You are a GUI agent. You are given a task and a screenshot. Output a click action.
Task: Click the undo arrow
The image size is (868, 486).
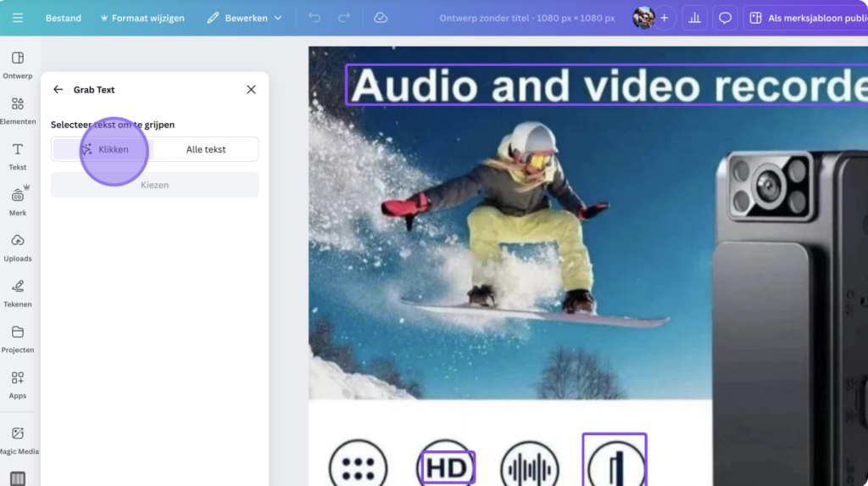(314, 18)
